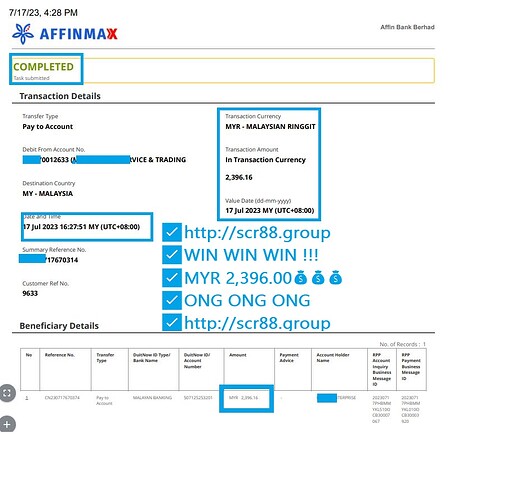
Task: Click the first money bag emoji
Action: tap(301, 278)
